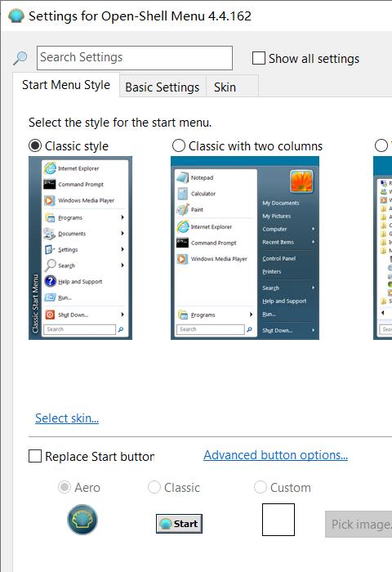Click the Pick image button
This screenshot has width=392, height=572.
click(x=359, y=525)
